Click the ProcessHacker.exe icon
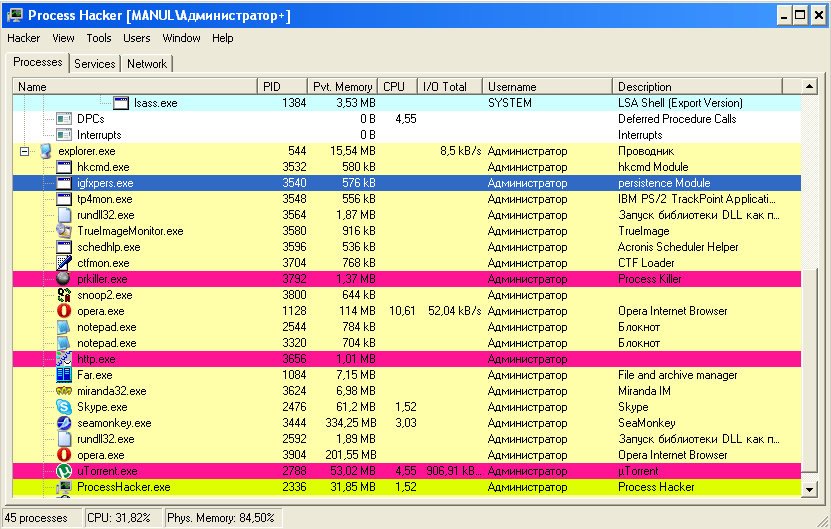 pos(64,487)
